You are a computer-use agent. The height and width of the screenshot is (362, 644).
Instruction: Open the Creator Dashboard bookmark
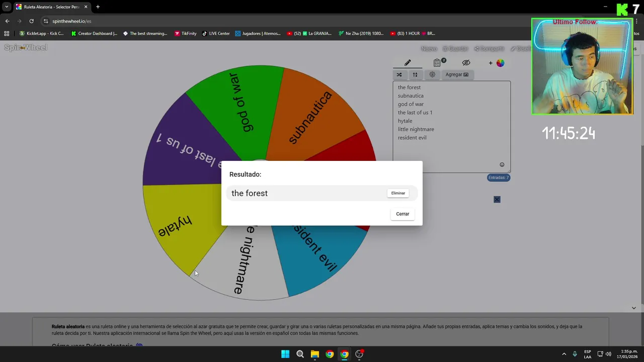(94, 34)
